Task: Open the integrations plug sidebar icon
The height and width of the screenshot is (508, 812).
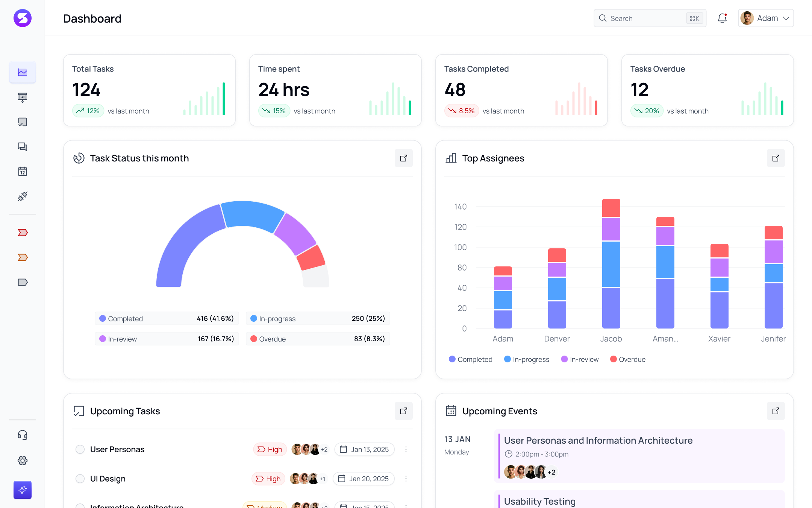Action: [x=23, y=196]
